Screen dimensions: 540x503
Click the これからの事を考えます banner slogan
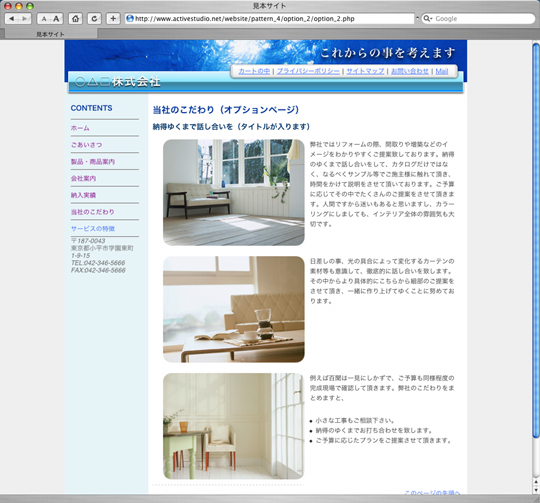(x=388, y=53)
